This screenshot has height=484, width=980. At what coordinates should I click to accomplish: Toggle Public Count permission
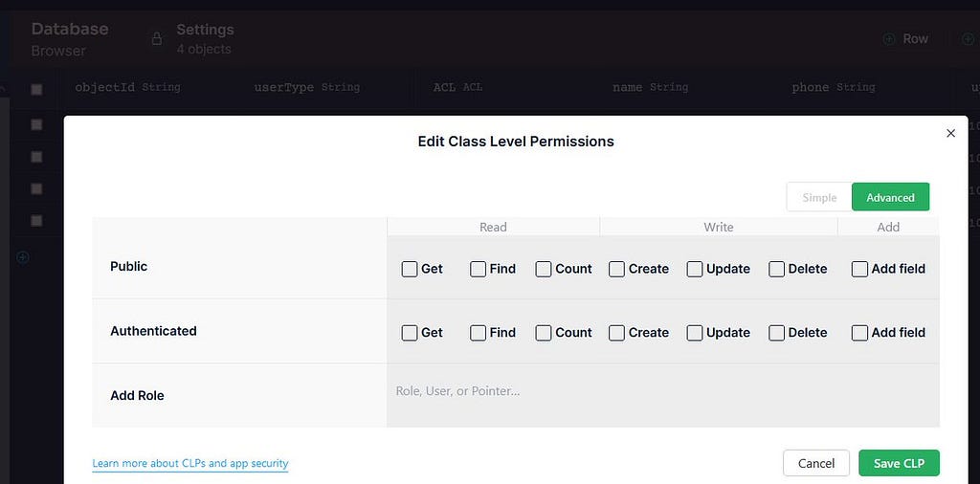tap(544, 269)
